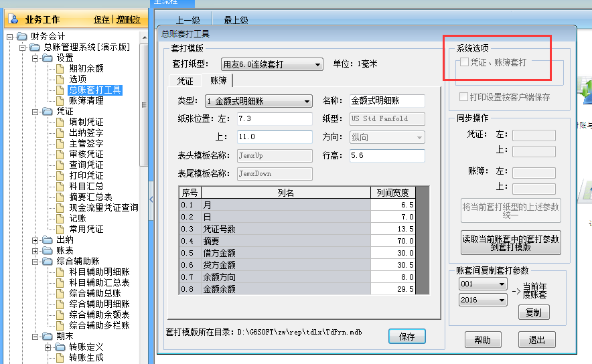Collapse the 设置 tree node
The width and height of the screenshot is (592, 364).
point(35,58)
